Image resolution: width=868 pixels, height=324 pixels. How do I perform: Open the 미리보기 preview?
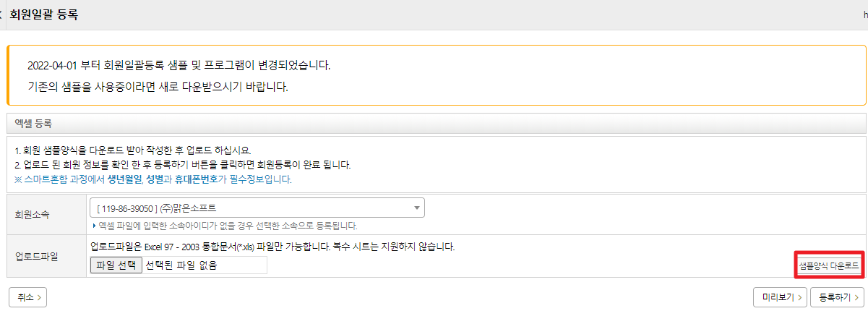point(777,297)
